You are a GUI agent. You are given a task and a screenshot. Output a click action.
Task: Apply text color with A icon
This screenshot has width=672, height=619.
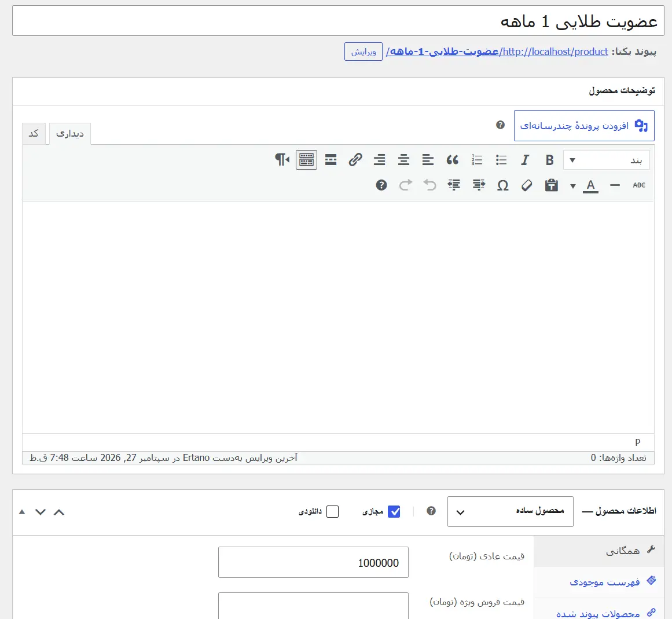coord(590,185)
